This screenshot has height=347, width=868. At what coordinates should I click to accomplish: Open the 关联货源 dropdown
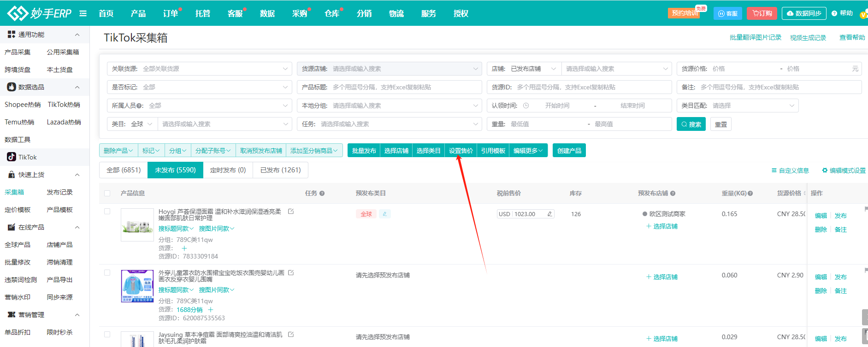tap(200, 69)
